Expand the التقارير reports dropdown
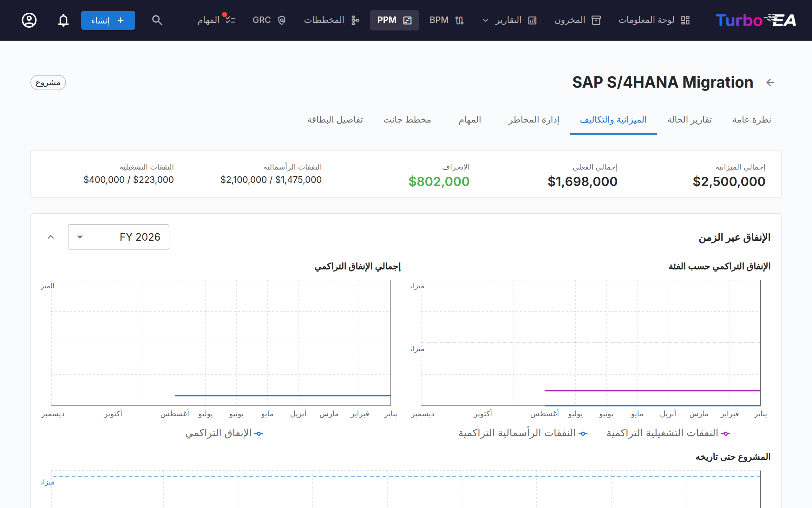This screenshot has width=812, height=508. (509, 20)
